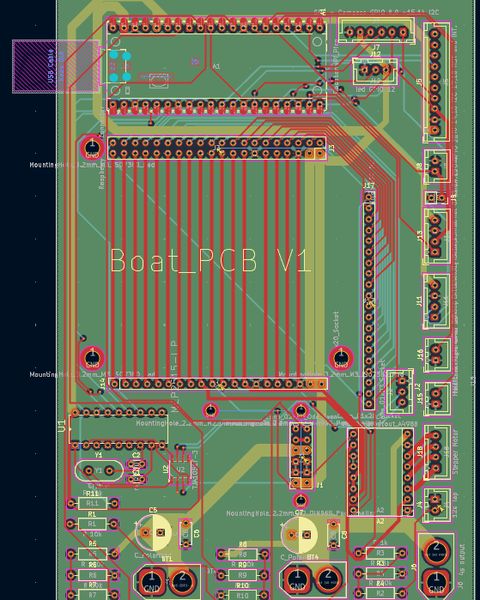Select resistor R3 body

click(380, 553)
